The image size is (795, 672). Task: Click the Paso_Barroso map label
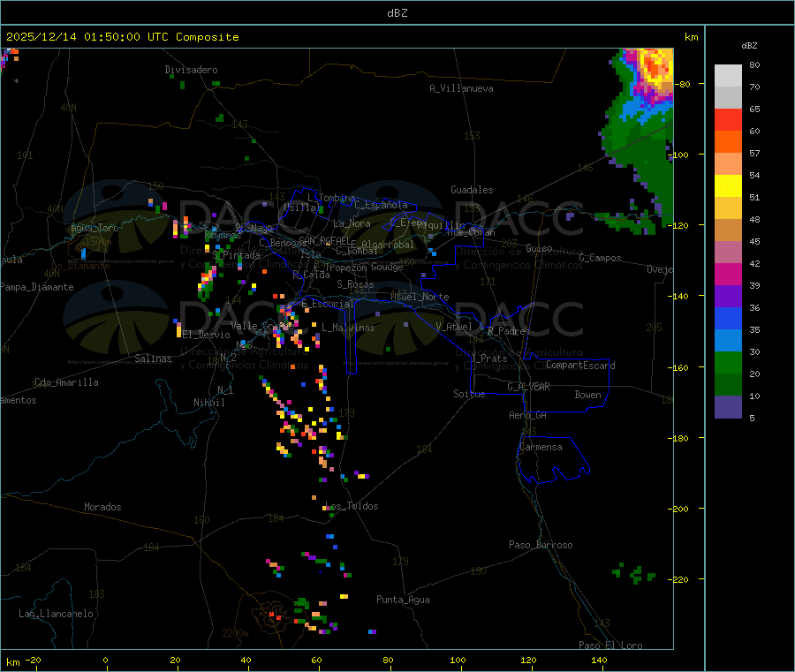click(x=541, y=545)
